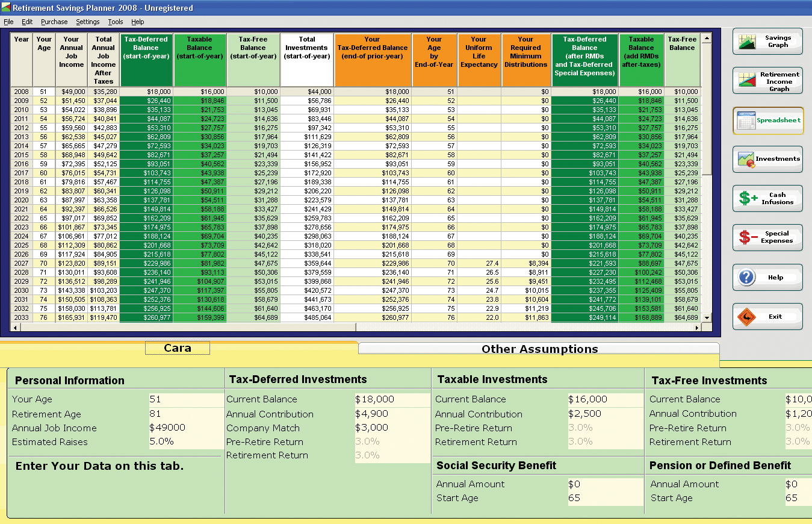The width and height of the screenshot is (812, 524).
Task: Click the Help question mark button
Action: pyautogui.click(x=767, y=277)
